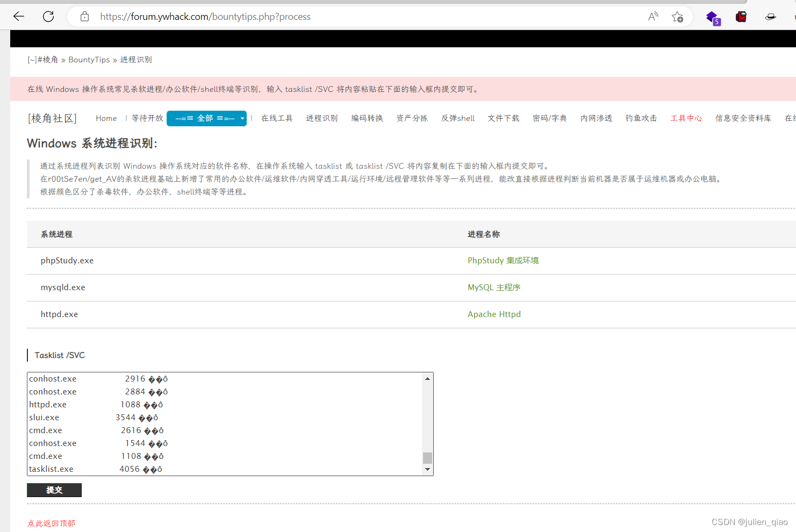Image resolution: width=796 pixels, height=532 pixels.
Task: Open the 进程识别 navigation item
Action: coord(322,118)
